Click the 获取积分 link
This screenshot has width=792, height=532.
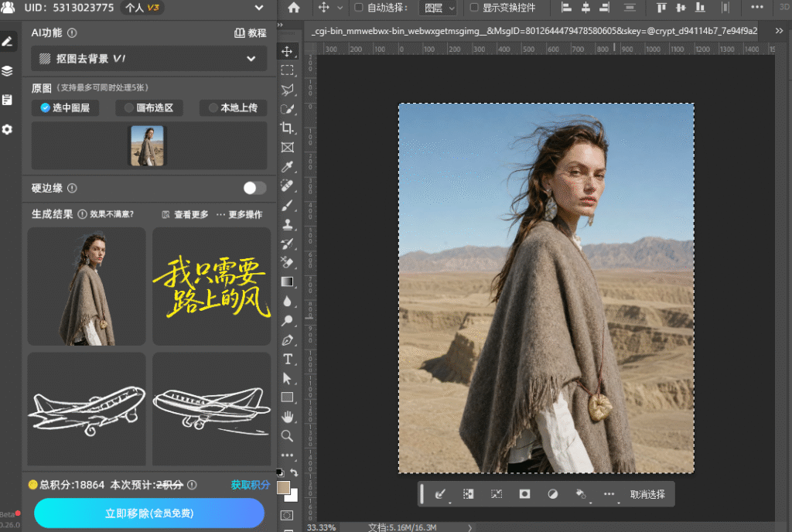pyautogui.click(x=251, y=485)
